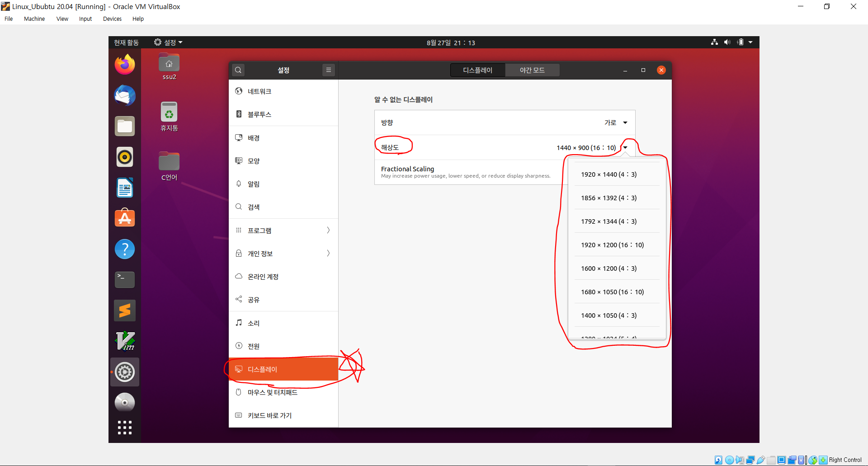
Task: Click the VirtualBox display status icon
Action: point(781,460)
